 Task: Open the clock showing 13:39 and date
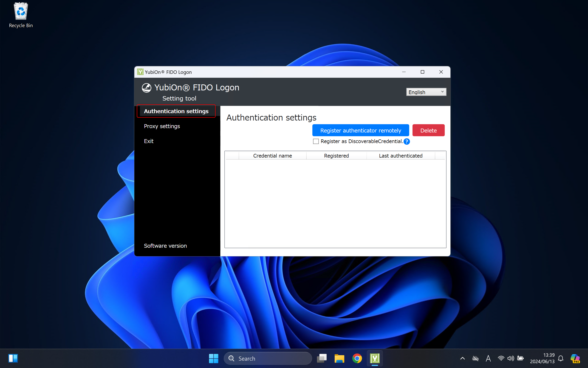pos(542,358)
